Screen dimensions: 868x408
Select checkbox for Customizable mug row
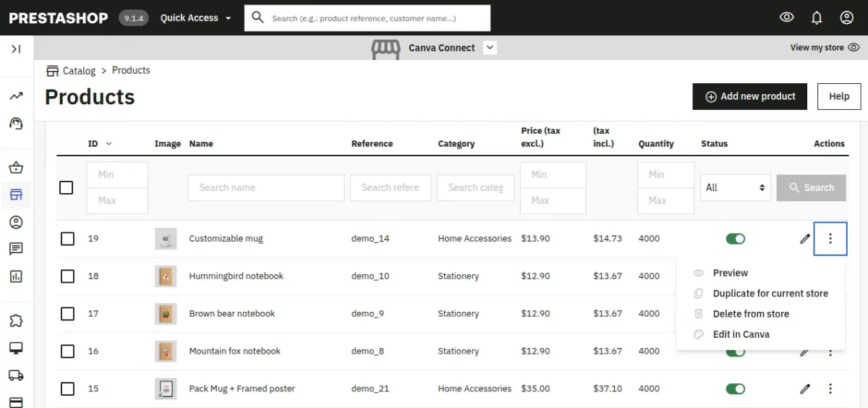(67, 239)
